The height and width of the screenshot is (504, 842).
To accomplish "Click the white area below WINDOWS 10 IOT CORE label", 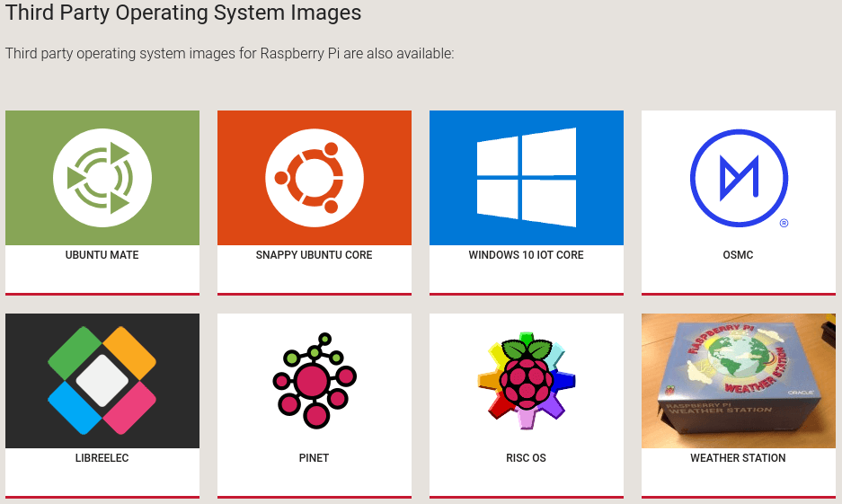I will coord(527,277).
